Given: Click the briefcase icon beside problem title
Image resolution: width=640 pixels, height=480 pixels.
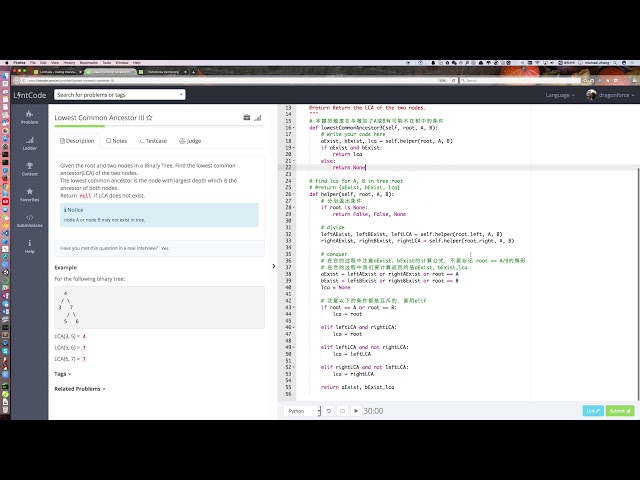Looking at the screenshot, I should click(246, 118).
